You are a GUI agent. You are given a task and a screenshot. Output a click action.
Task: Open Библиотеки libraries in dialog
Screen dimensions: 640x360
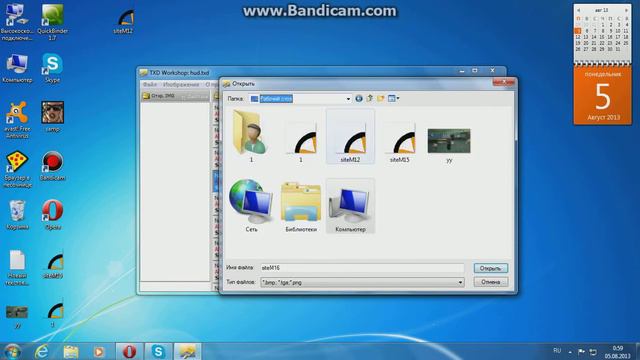(x=301, y=207)
